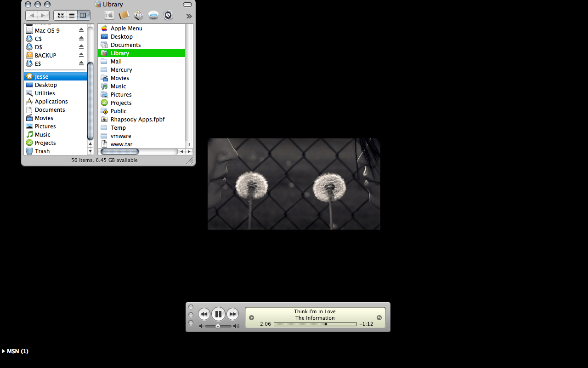Select the www.tar archive file
Image resolution: width=588 pixels, height=368 pixels.
click(x=141, y=144)
